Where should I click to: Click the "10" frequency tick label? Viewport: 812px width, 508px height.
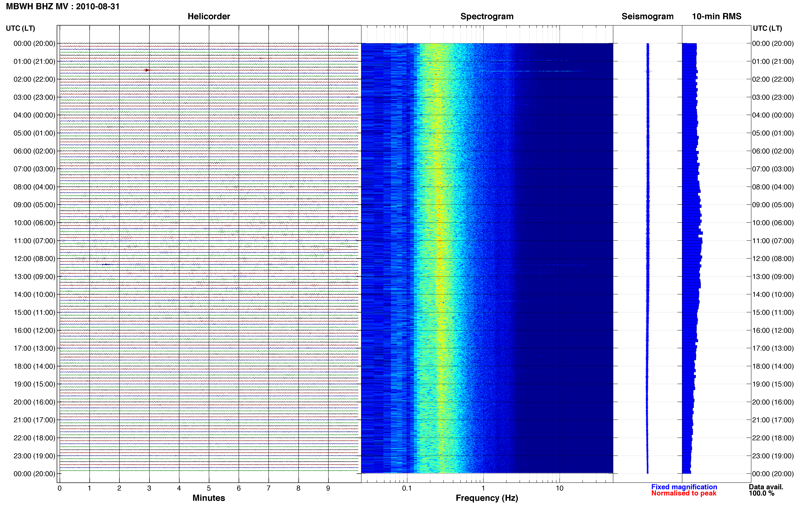point(559,488)
